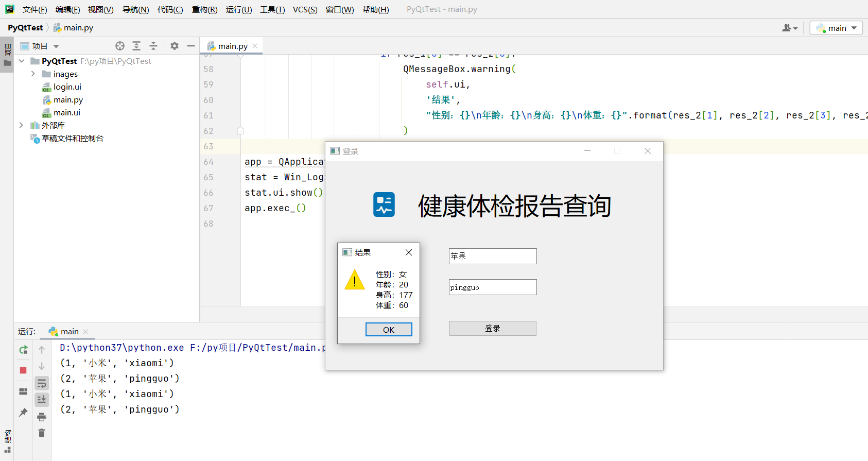Click the up stack trace arrow
Viewport: 868px width, 461px height.
(42, 350)
